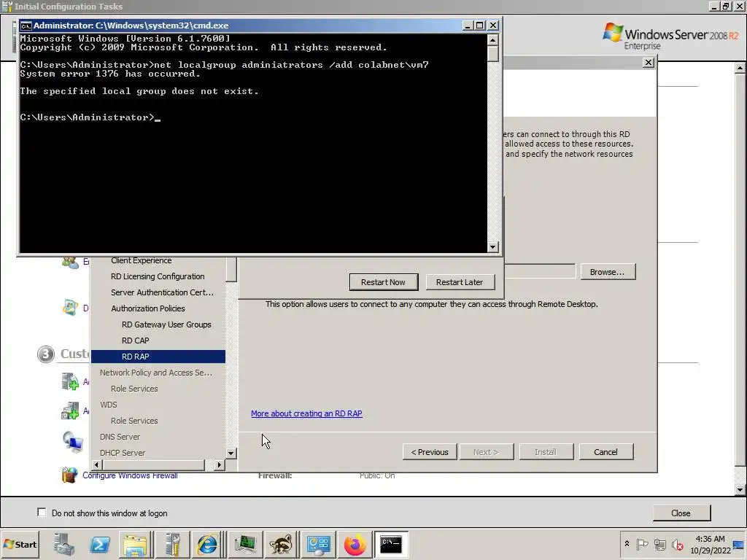This screenshot has width=747, height=560.
Task: Click cmd window scroll up arrow
Action: click(x=493, y=39)
